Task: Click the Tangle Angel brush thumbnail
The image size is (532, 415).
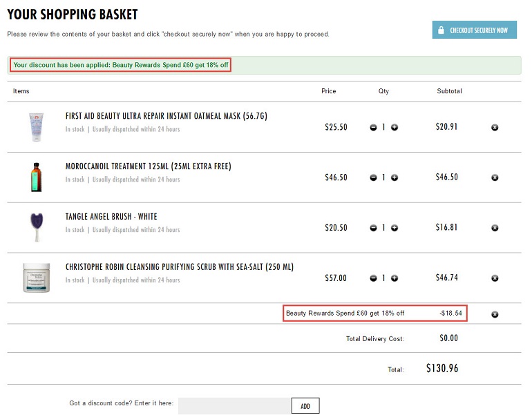Action: pyautogui.click(x=37, y=227)
